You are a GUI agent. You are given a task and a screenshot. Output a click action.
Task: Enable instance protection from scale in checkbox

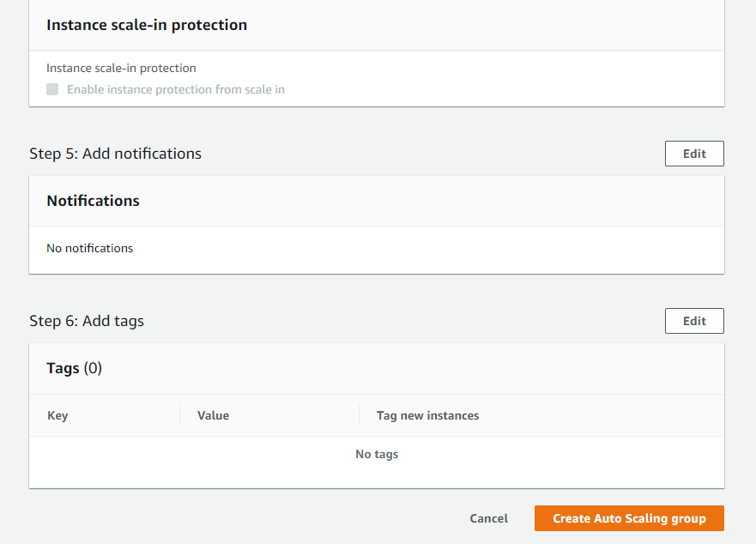pos(52,89)
